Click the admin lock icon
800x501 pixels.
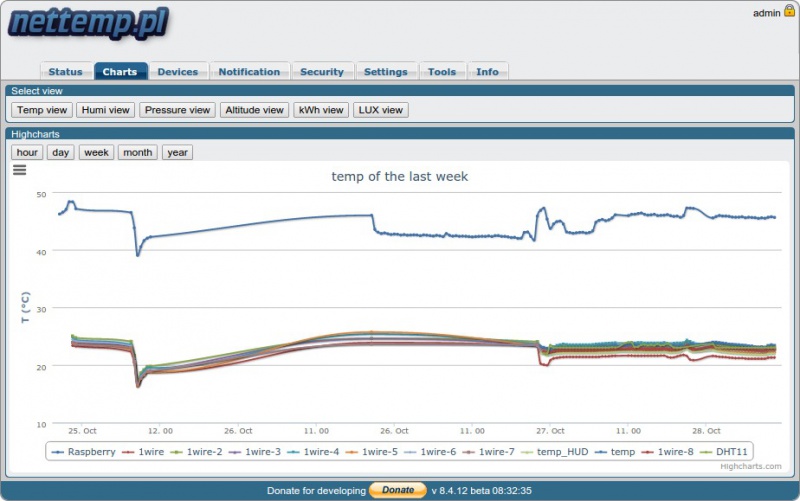pyautogui.click(x=789, y=11)
